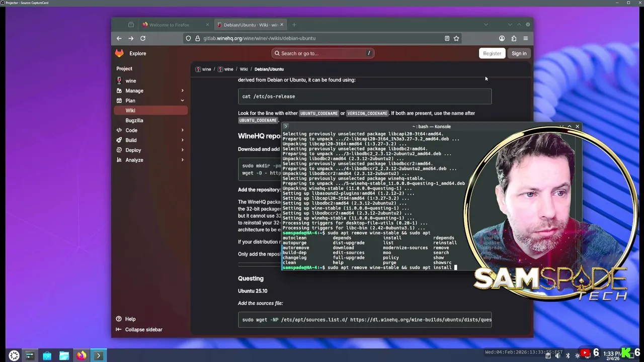This screenshot has width=644, height=362.
Task: Click the Konsole terminal title bar
Action: point(431,127)
